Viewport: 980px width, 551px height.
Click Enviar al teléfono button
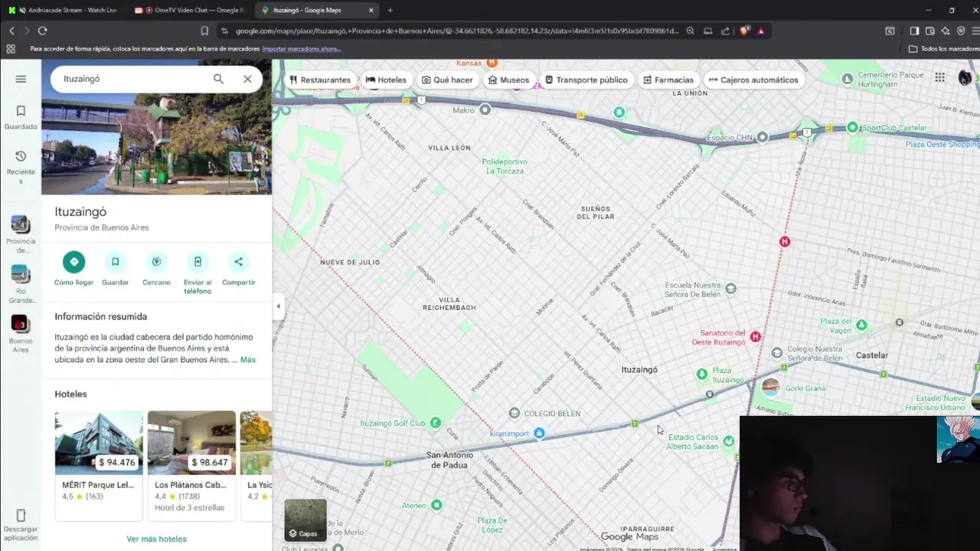pyautogui.click(x=198, y=273)
